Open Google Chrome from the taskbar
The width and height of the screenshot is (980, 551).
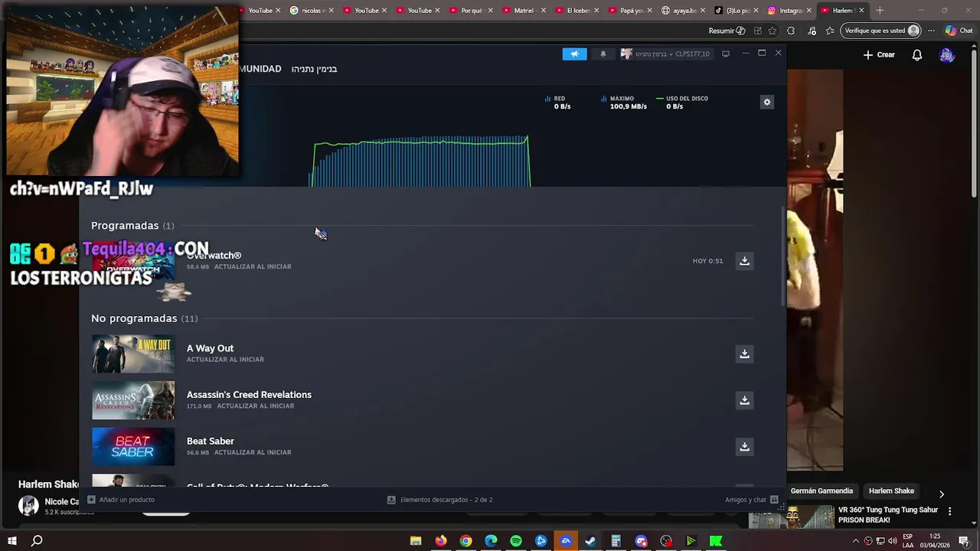pos(465,541)
